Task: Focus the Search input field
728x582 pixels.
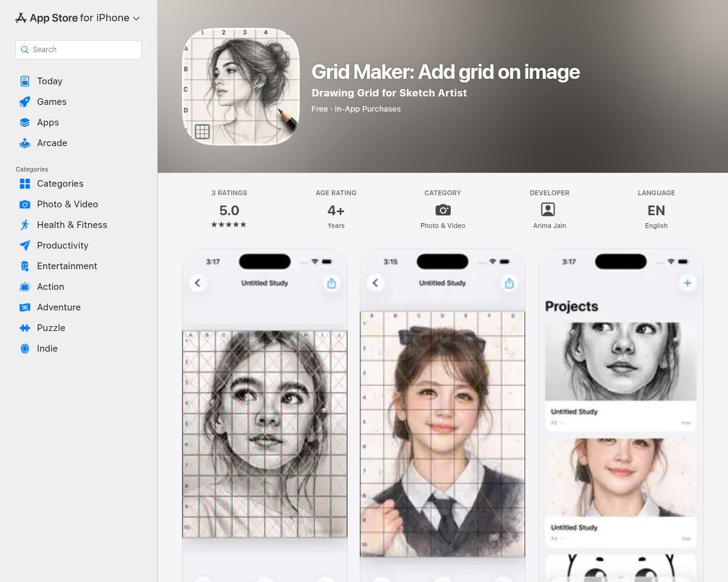Action: [x=78, y=50]
